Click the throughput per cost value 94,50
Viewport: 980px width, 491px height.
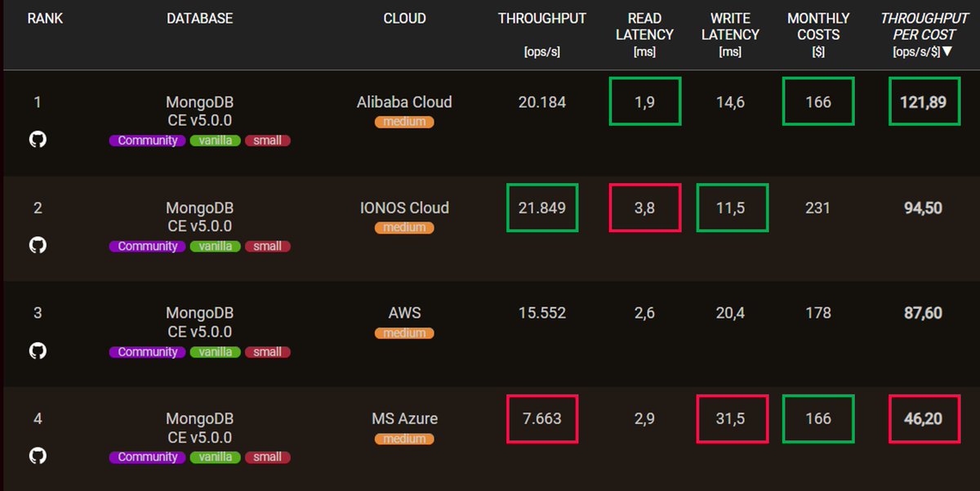[x=924, y=208]
